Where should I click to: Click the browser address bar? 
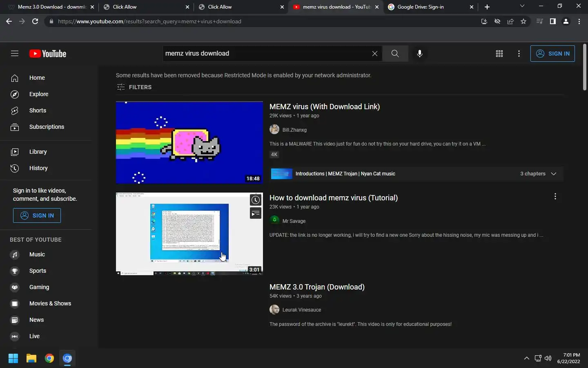tap(261, 21)
